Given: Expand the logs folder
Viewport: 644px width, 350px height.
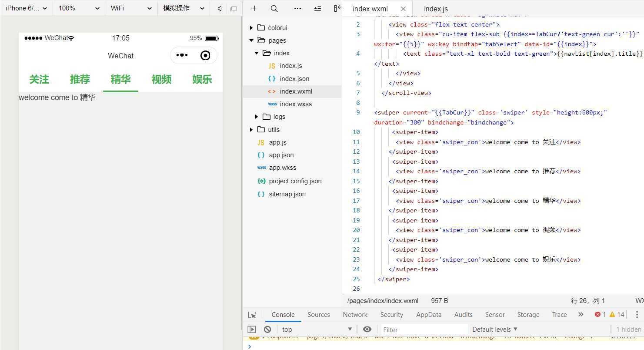Looking at the screenshot, I should [x=279, y=117].
